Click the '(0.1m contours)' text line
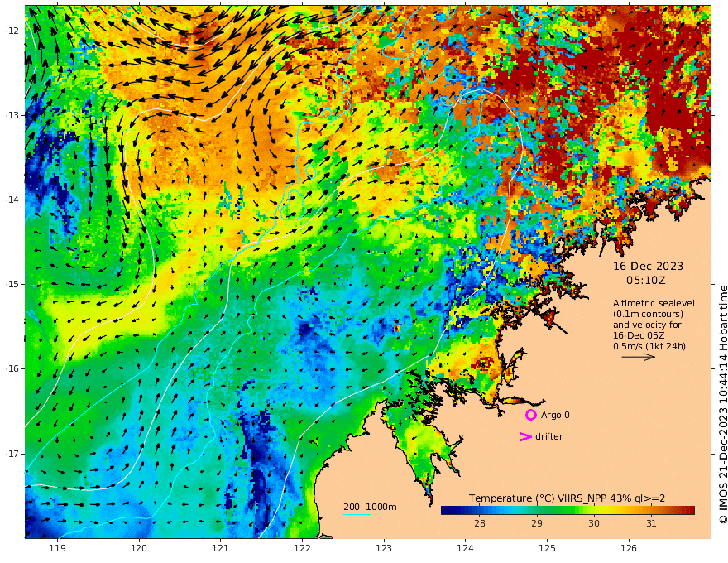This screenshot has width=728, height=563. coord(648,314)
